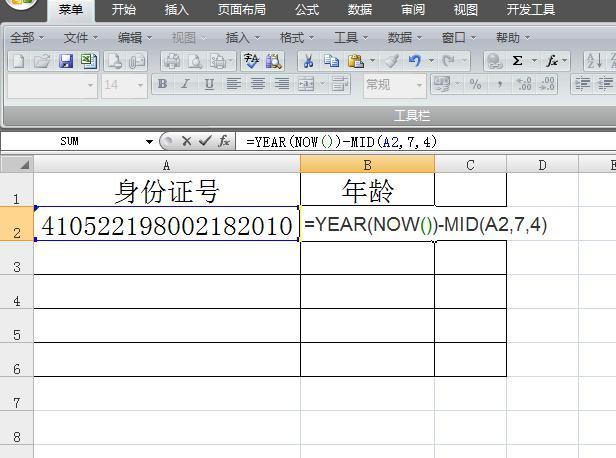Image resolution: width=616 pixels, height=458 pixels.
Task: Open the 帮助 menu
Action: coord(513,38)
